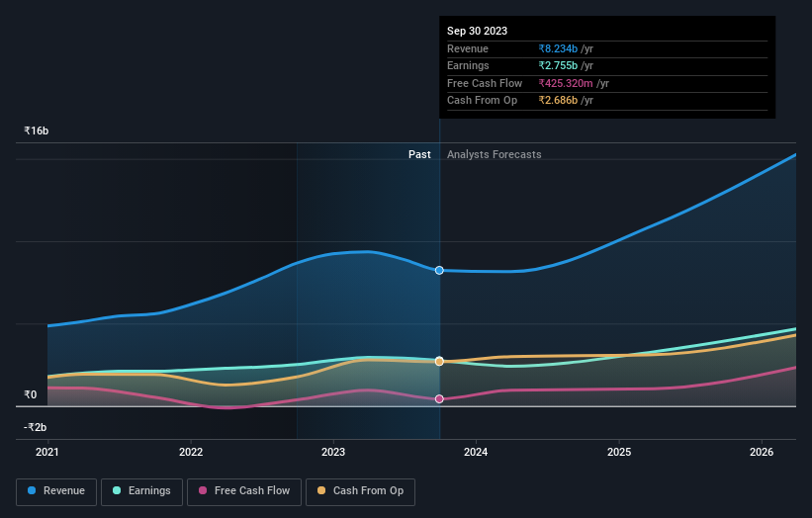
Task: Click the ₹8.234b revenue value
Action: [x=558, y=48]
